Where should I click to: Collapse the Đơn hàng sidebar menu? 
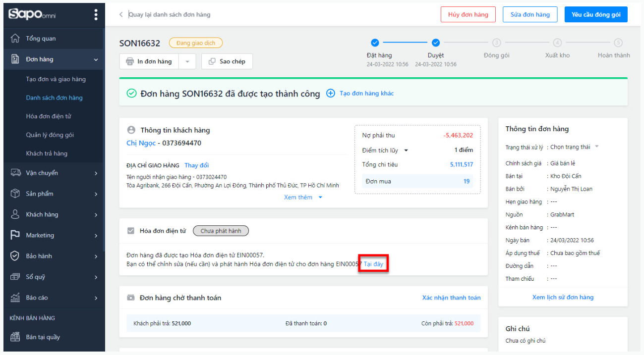[96, 59]
